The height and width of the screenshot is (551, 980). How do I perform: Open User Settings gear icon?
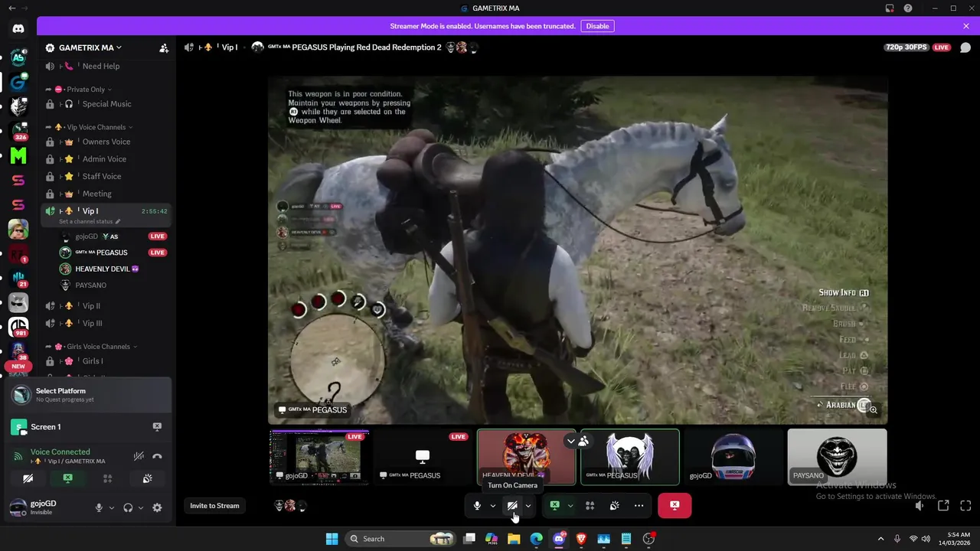pyautogui.click(x=157, y=507)
